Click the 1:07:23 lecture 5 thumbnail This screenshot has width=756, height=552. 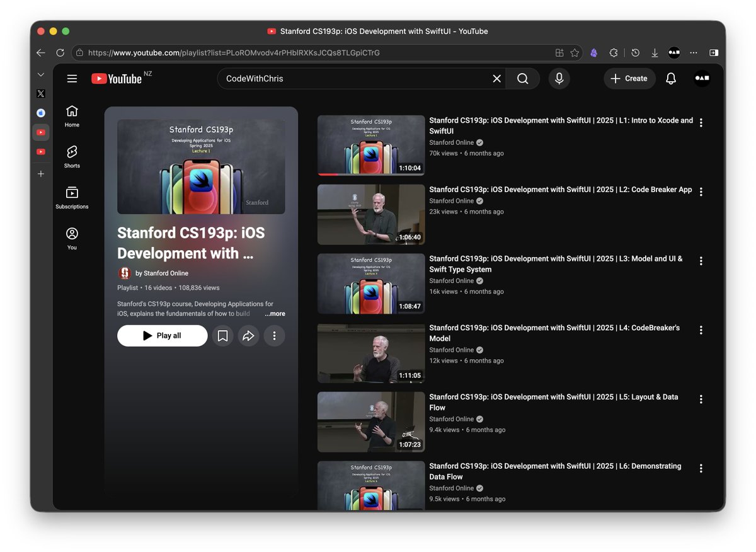click(x=371, y=422)
